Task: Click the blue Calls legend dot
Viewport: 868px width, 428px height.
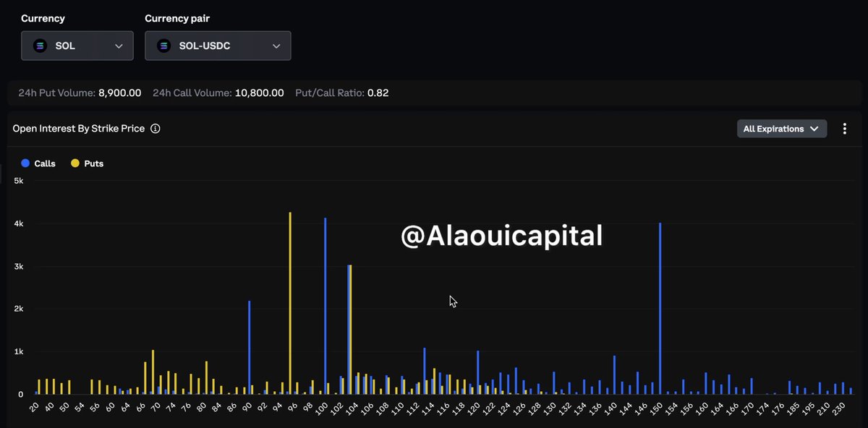Action: pos(25,163)
